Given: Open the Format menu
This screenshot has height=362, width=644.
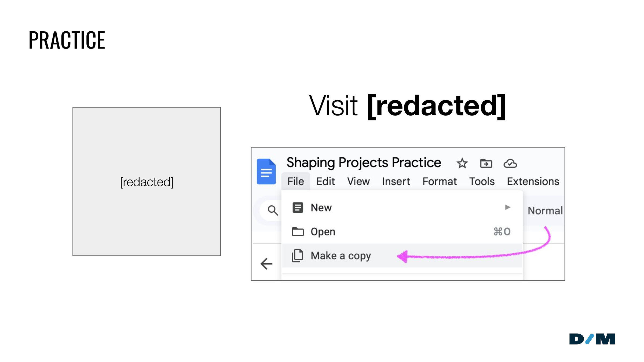Looking at the screenshot, I should (x=440, y=182).
